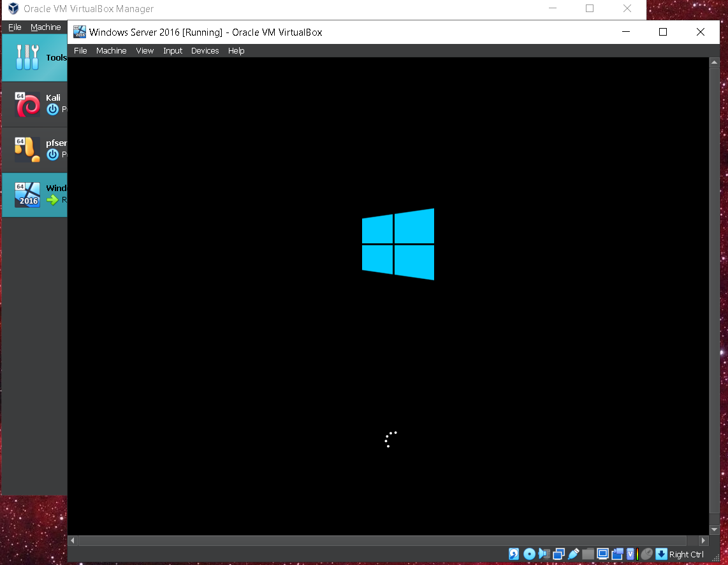Click the hard disk activity status icon
Image resolution: width=728 pixels, height=565 pixels.
(x=514, y=554)
